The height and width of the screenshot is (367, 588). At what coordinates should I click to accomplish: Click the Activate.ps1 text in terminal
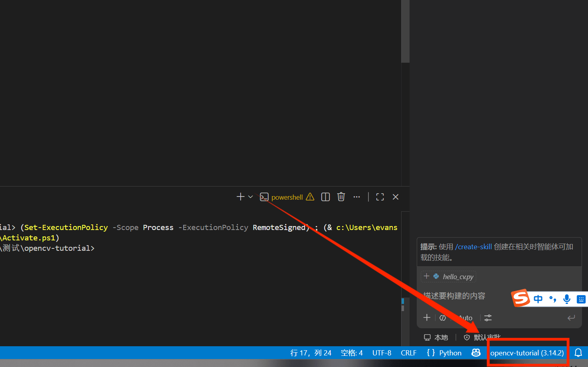click(28, 238)
